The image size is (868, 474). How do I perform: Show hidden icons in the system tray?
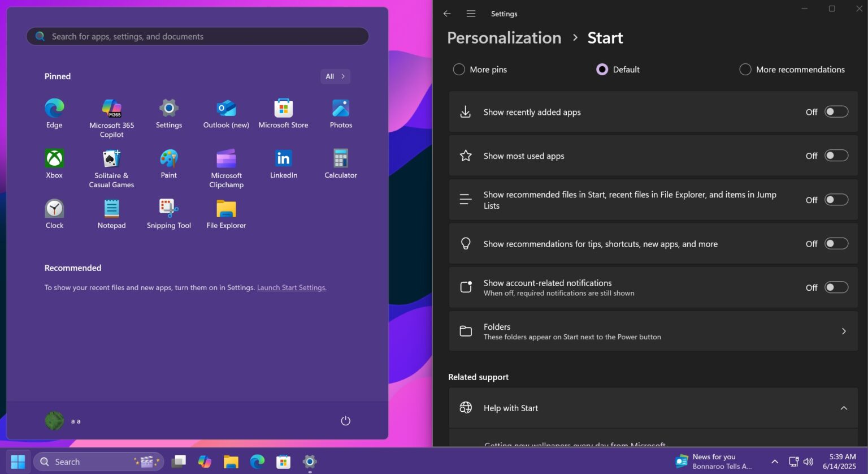click(774, 461)
